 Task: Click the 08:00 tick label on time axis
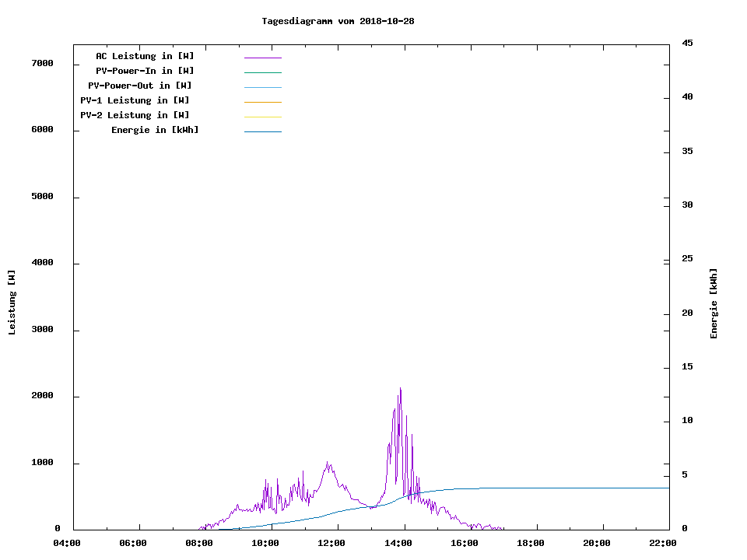[x=199, y=544]
